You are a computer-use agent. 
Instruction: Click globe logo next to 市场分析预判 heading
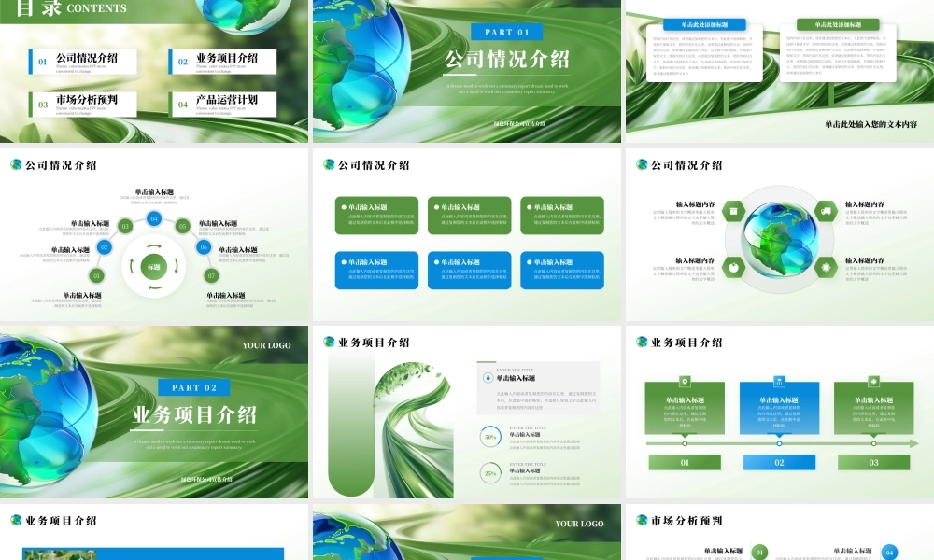(642, 520)
